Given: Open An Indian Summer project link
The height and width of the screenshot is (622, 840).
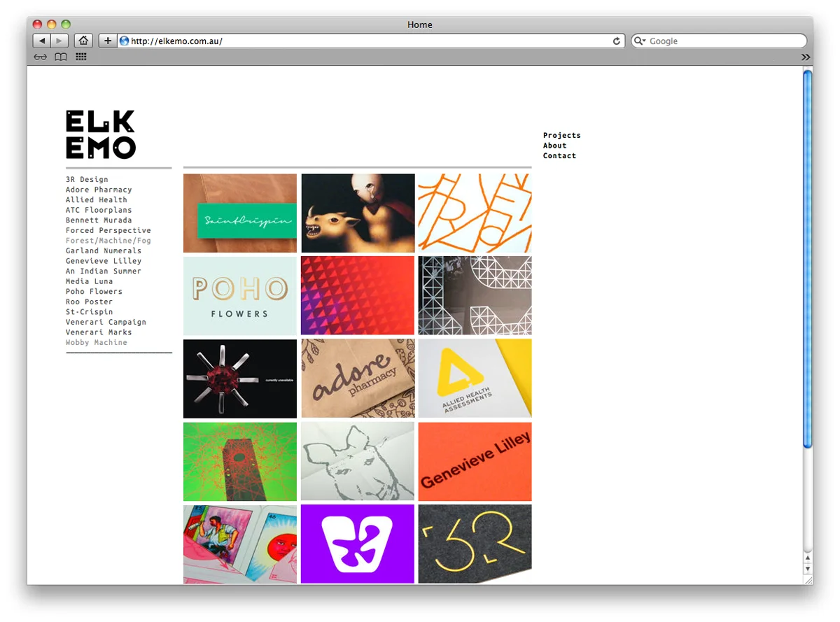Looking at the screenshot, I should [x=104, y=271].
